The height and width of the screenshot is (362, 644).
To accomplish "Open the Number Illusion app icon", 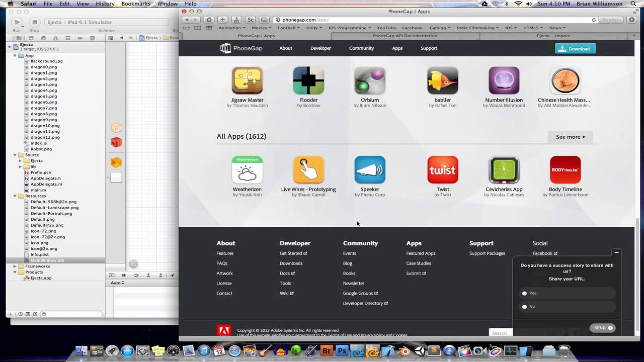I will [x=504, y=80].
